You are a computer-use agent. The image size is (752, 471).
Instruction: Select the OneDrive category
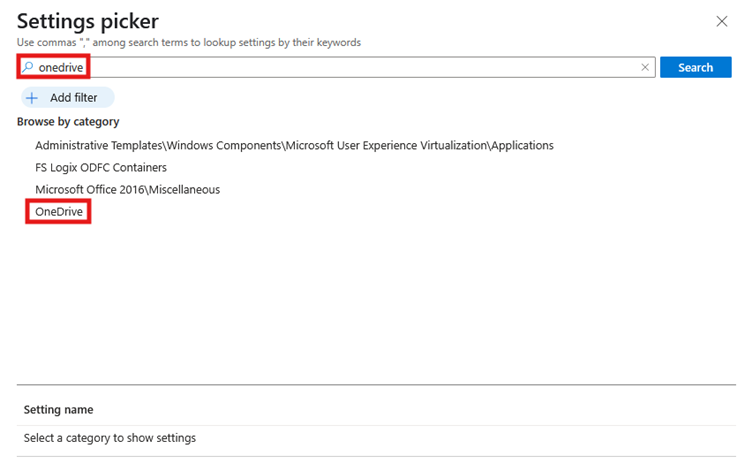coord(59,212)
